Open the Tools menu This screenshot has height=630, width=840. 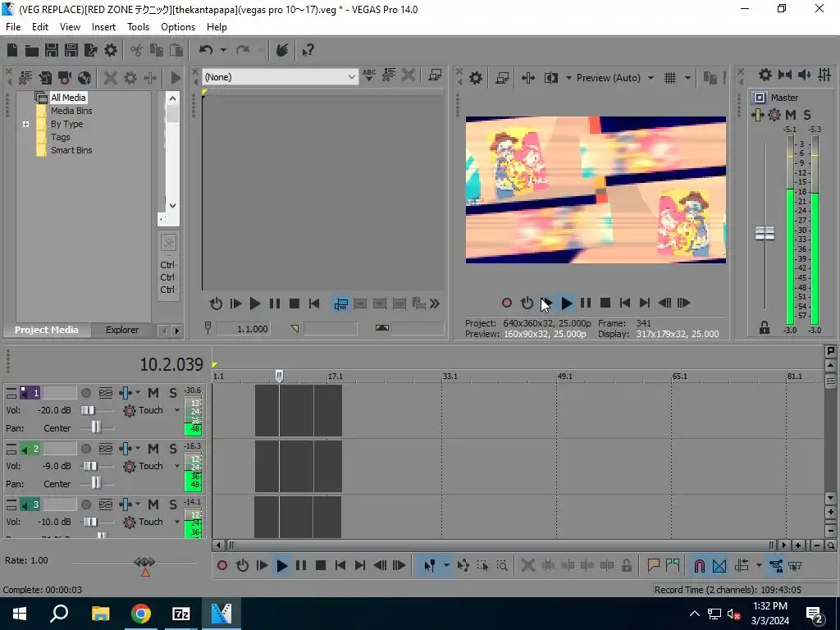(138, 27)
